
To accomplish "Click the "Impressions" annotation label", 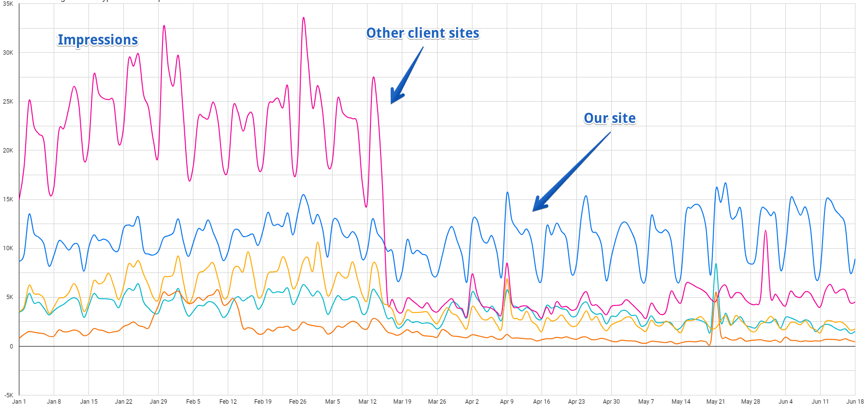I will [x=98, y=40].
